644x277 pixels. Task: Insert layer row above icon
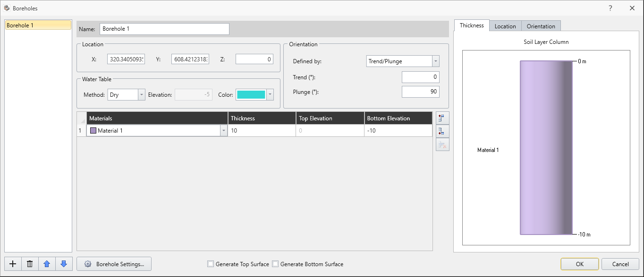click(442, 118)
